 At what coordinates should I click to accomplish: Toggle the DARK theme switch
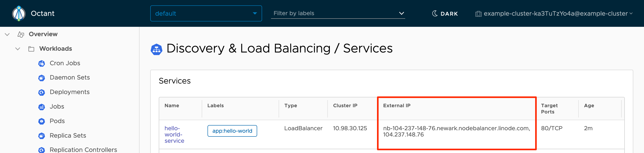coord(445,13)
